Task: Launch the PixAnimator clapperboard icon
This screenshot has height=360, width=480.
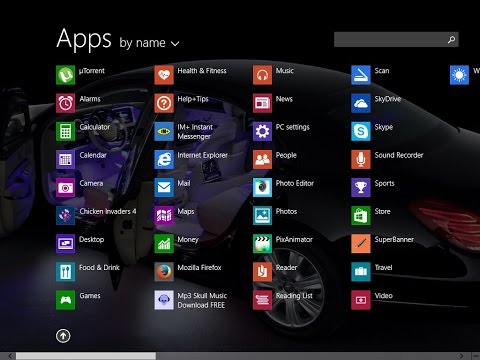Action: coord(262,244)
